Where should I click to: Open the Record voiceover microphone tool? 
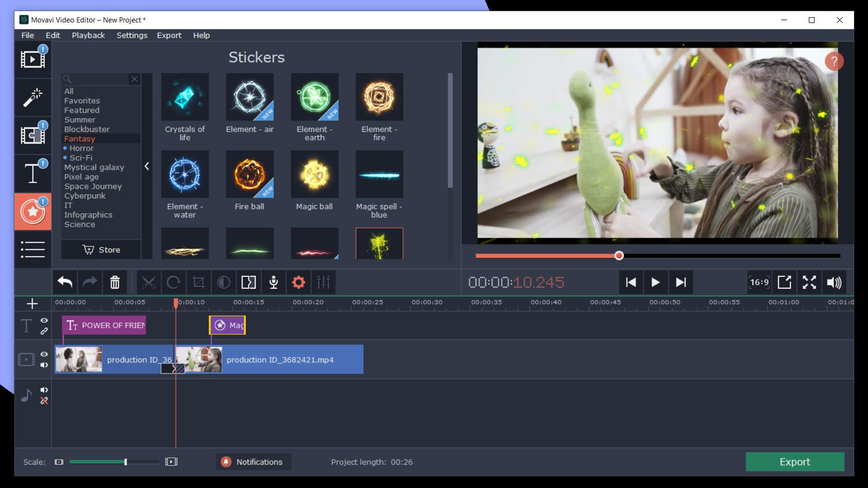[x=274, y=282]
